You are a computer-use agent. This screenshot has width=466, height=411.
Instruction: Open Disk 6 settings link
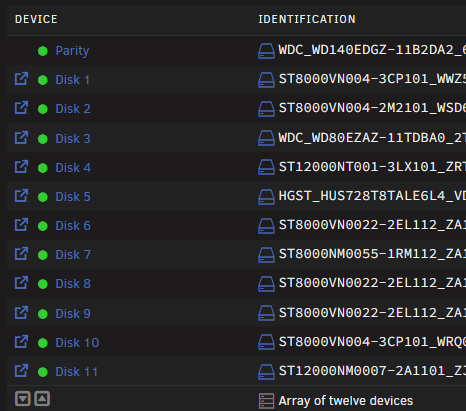point(73,226)
